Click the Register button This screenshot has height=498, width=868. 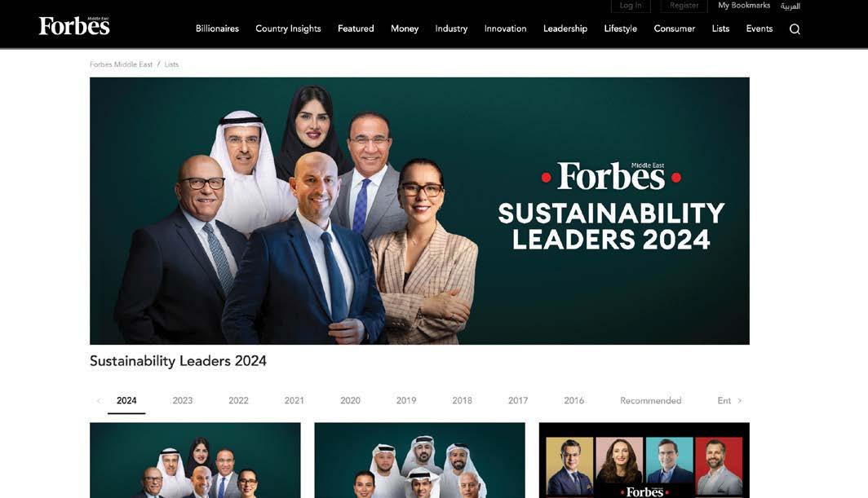pyautogui.click(x=684, y=6)
